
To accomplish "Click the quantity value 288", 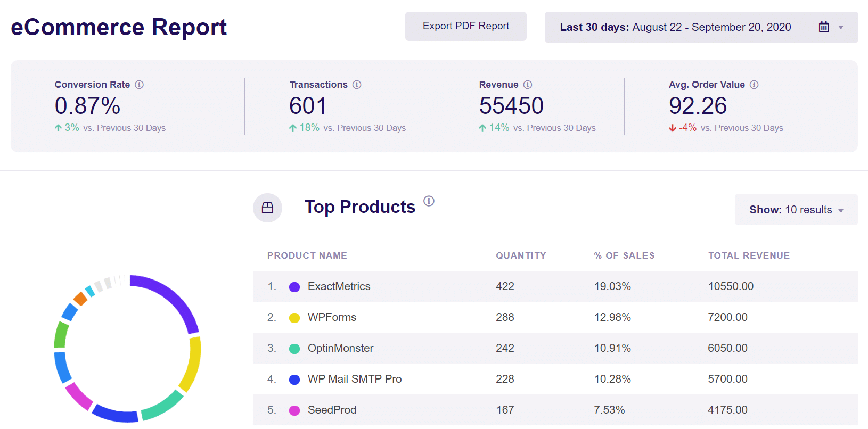I will [x=505, y=317].
